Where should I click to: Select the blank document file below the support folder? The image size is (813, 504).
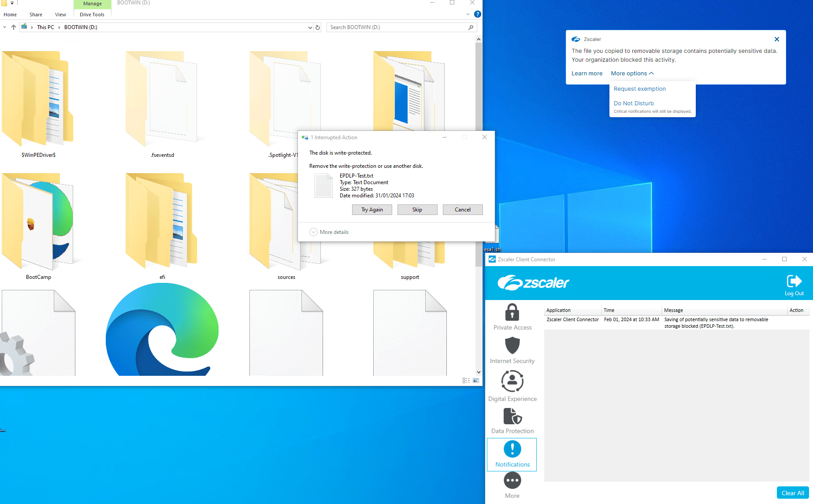click(410, 333)
